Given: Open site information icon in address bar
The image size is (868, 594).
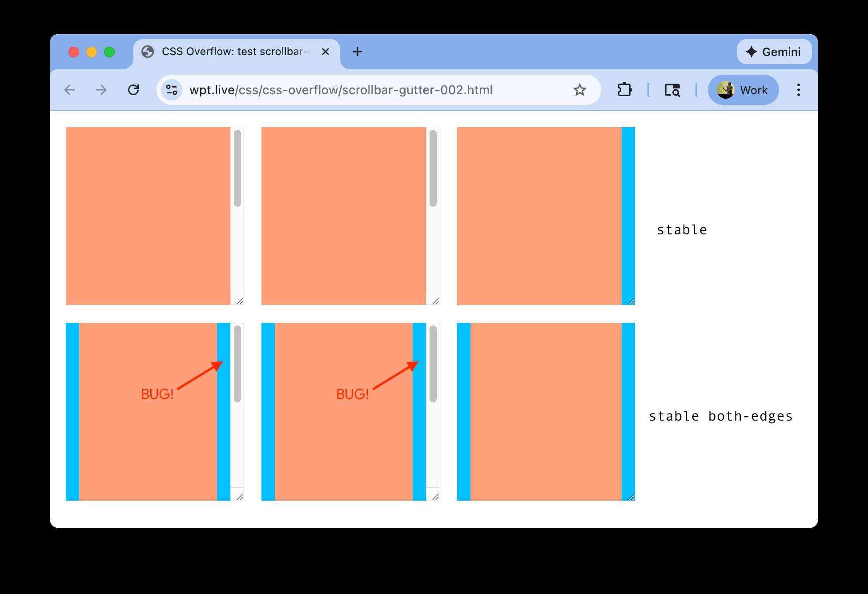Looking at the screenshot, I should [172, 90].
